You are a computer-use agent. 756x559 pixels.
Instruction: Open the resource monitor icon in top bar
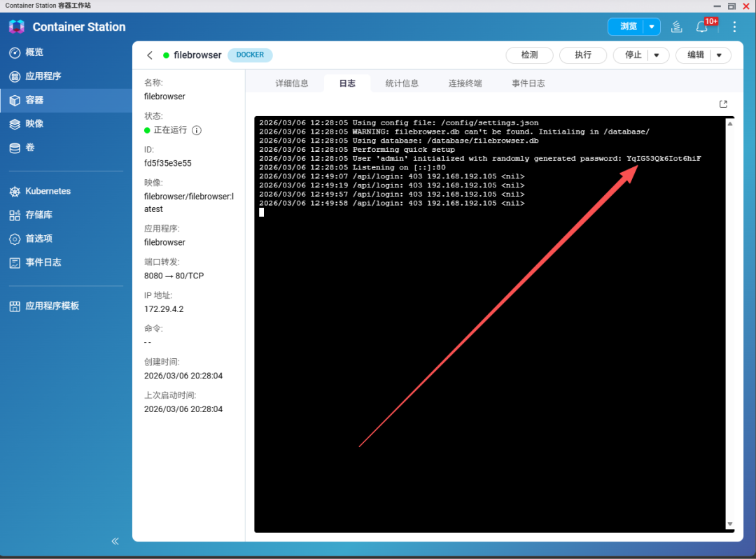click(676, 26)
